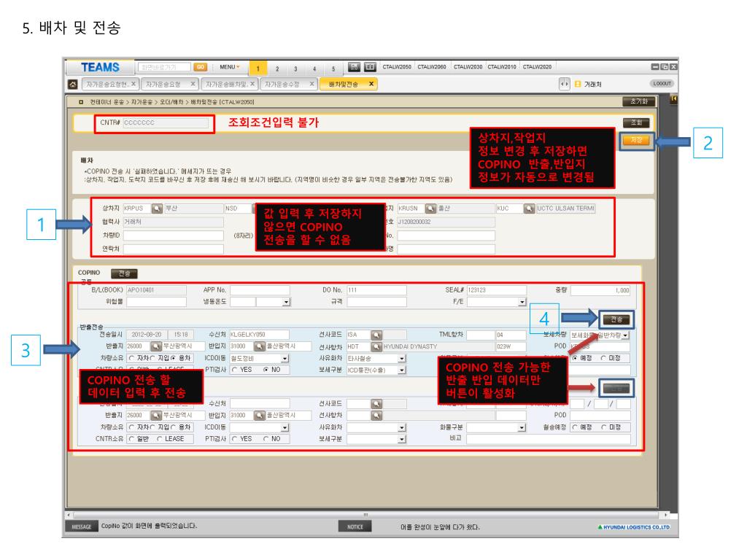Select numbered workspace tab 3
Image resolution: width=747 pixels, height=560 pixels.
click(x=295, y=69)
